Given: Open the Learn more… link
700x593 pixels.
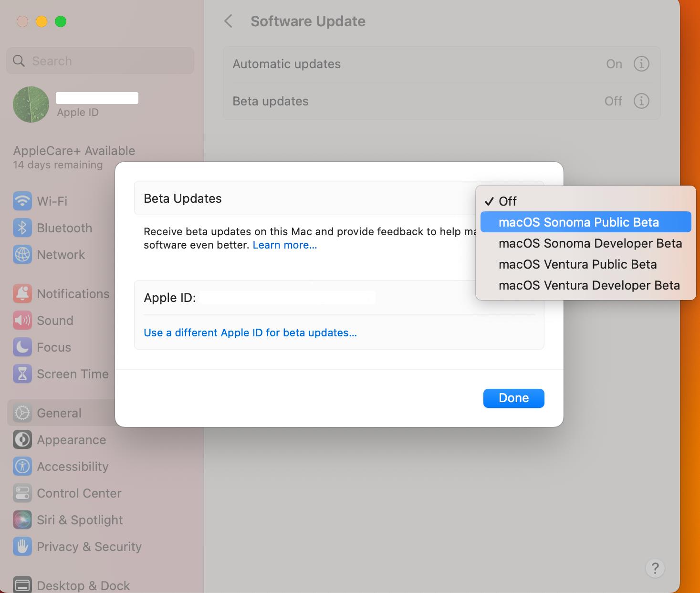Looking at the screenshot, I should point(285,245).
